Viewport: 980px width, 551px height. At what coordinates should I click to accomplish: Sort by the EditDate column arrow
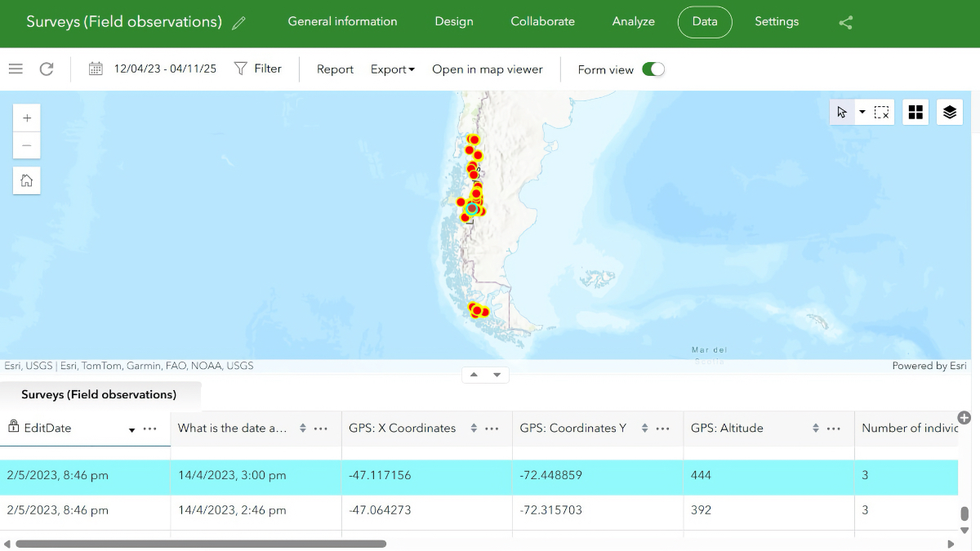coord(132,429)
